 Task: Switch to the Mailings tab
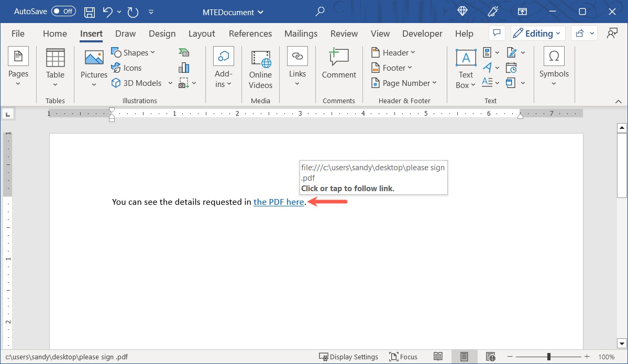pyautogui.click(x=301, y=34)
